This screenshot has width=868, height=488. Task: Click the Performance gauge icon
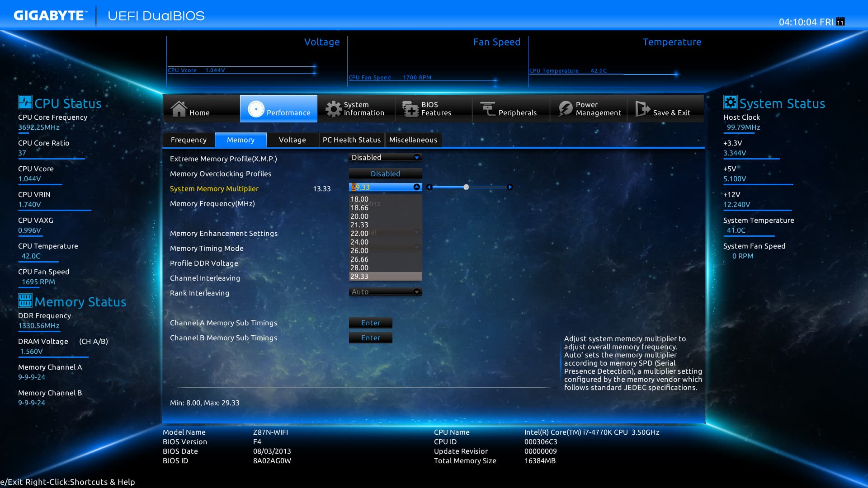tap(256, 109)
